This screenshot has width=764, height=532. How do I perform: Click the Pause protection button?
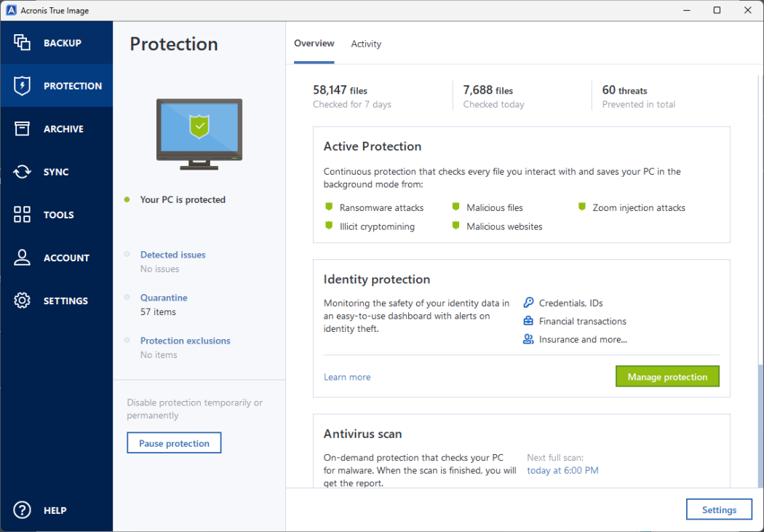point(174,442)
